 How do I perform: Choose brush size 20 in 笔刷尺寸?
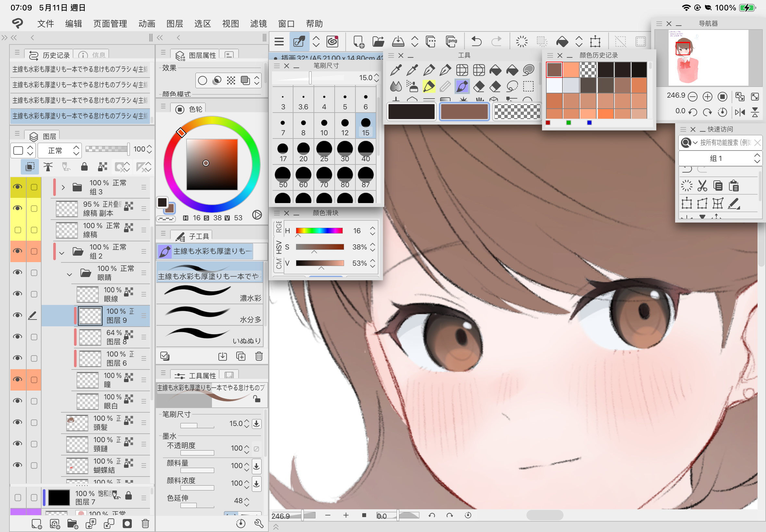[x=303, y=152]
